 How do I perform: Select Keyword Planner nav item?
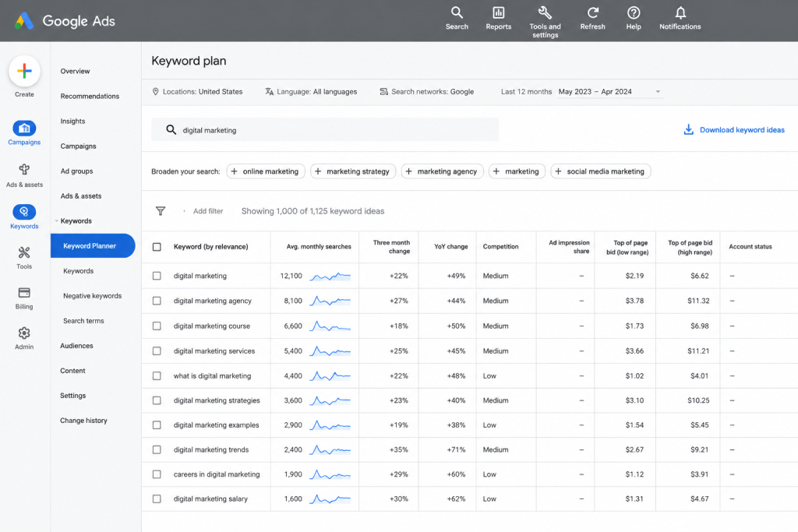(x=93, y=245)
